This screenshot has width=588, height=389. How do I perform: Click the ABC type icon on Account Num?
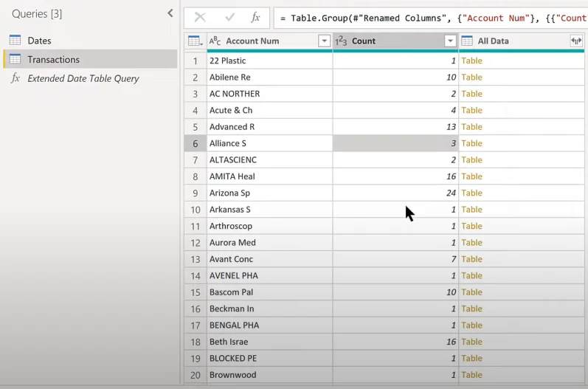pyautogui.click(x=215, y=41)
